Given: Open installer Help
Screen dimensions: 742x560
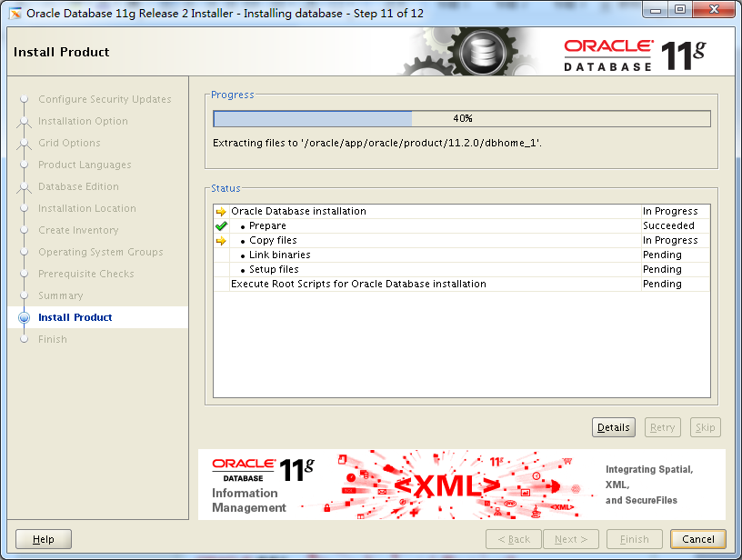Looking at the screenshot, I should (44, 539).
